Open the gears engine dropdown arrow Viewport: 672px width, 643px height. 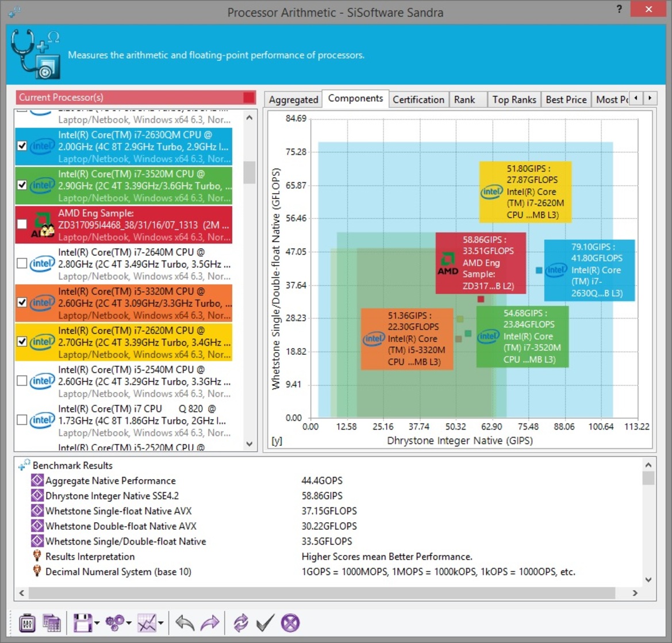pyautogui.click(x=129, y=623)
